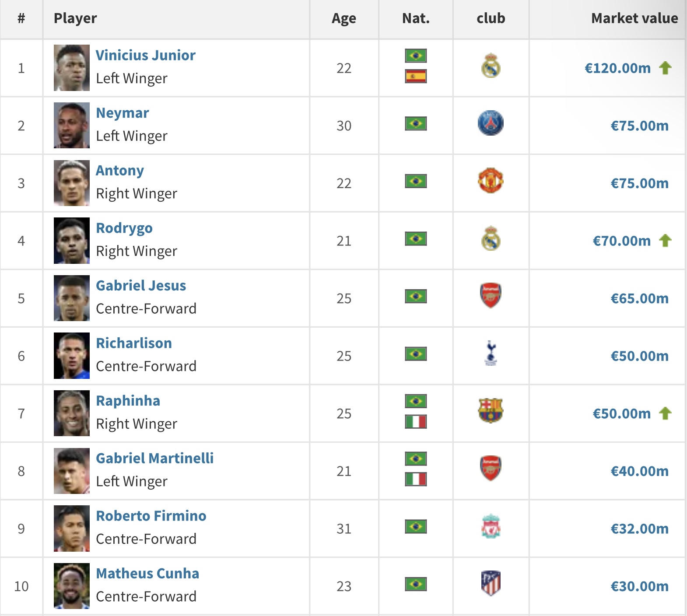Click the Atletico Madrid club crest
The width and height of the screenshot is (687, 616).
tap(491, 584)
